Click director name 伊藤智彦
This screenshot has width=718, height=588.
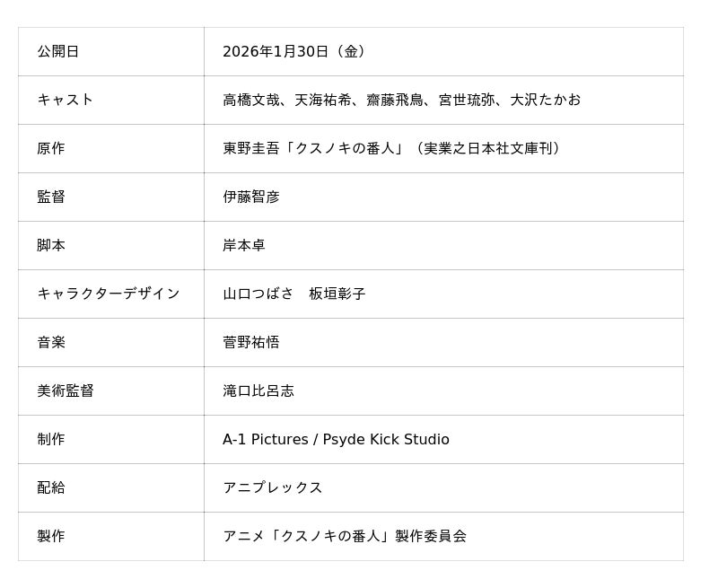251,197
